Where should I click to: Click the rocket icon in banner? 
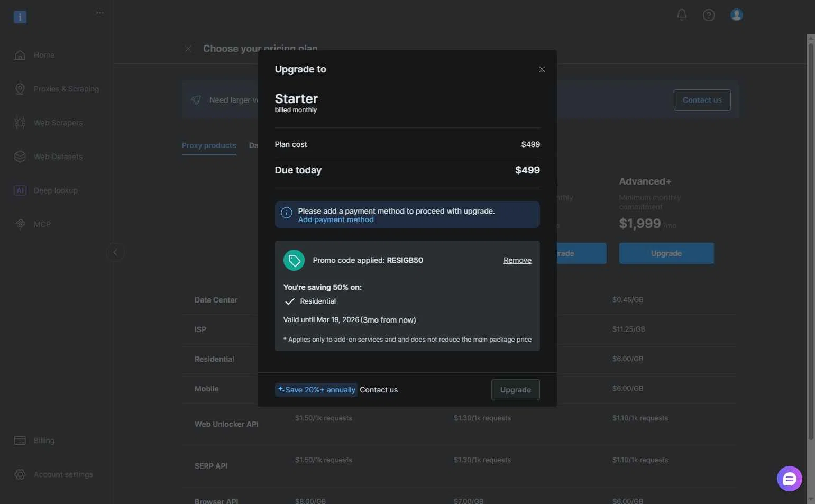point(196,100)
